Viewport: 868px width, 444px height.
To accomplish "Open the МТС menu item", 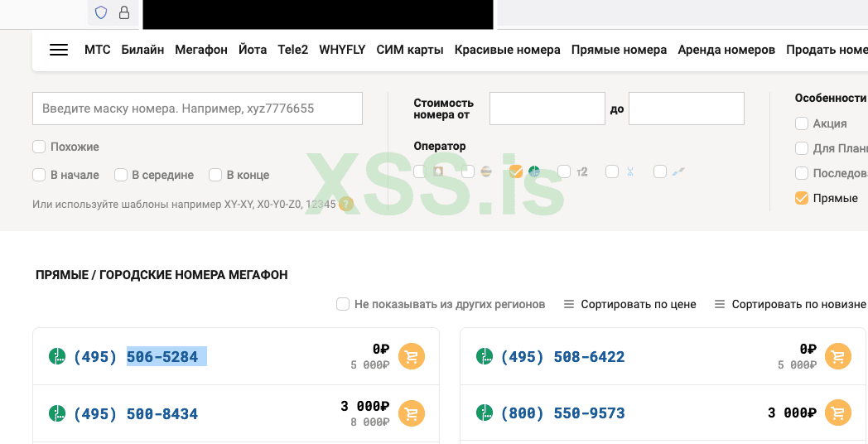I will pos(98,50).
